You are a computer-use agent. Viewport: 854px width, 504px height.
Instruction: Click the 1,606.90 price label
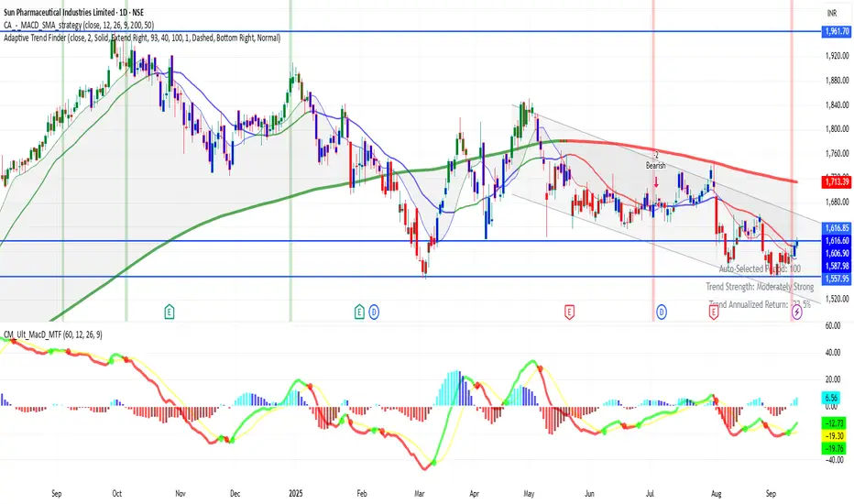[x=838, y=253]
